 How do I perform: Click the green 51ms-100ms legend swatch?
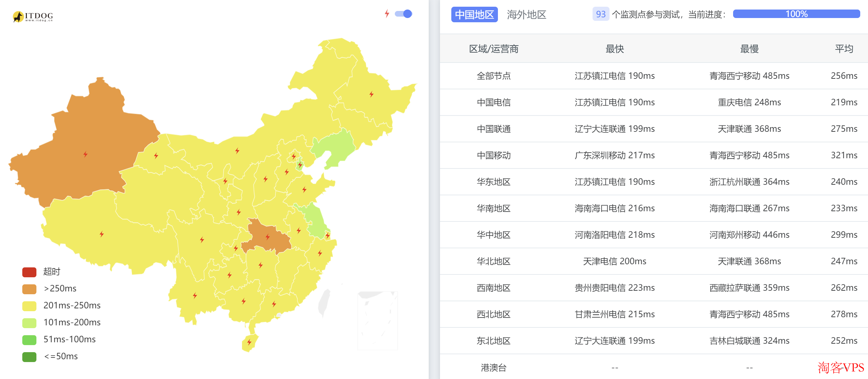29,340
